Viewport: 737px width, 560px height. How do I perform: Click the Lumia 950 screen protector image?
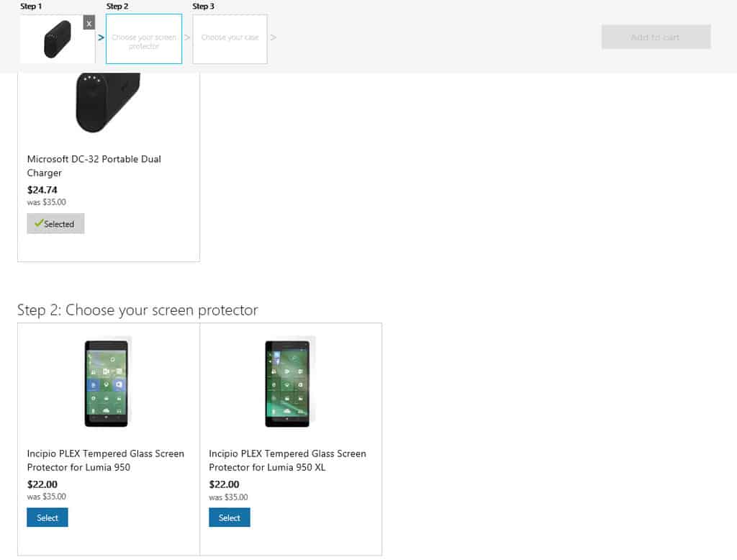pos(107,383)
